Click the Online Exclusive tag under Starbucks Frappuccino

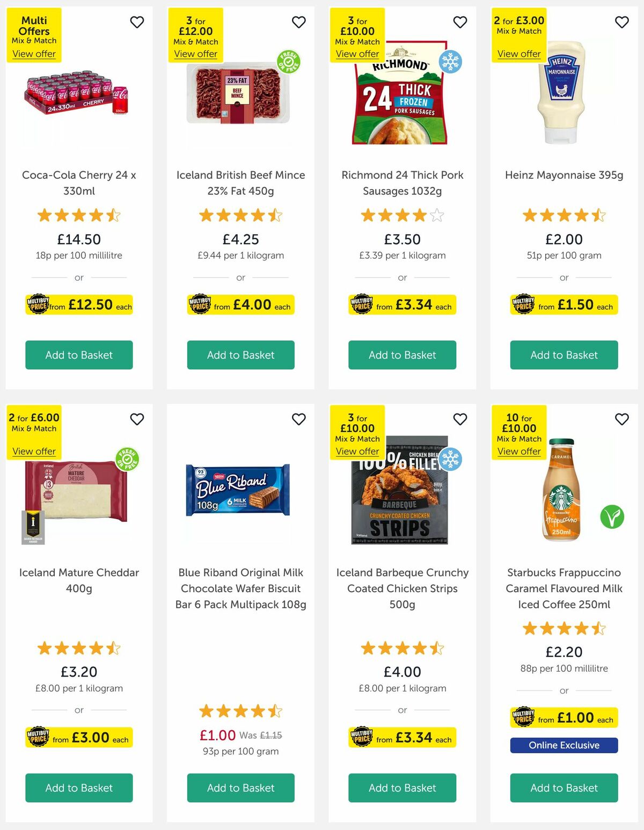(564, 745)
